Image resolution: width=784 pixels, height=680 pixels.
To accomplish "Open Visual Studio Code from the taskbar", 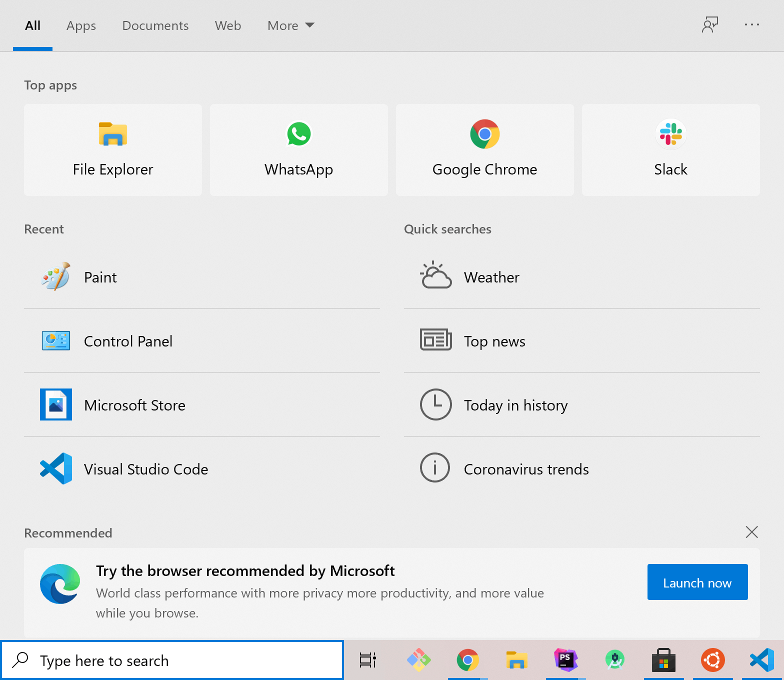I will click(x=762, y=660).
